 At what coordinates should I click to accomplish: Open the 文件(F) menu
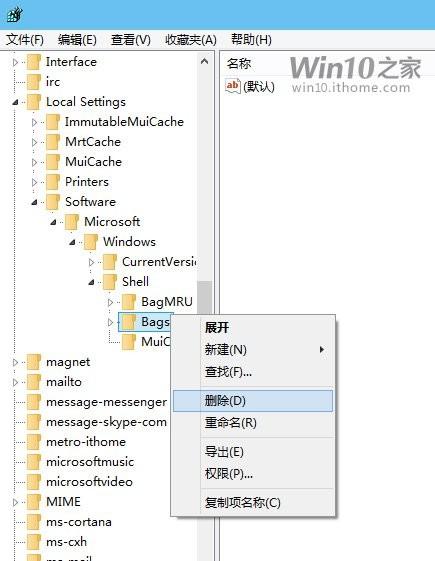[x=25, y=39]
